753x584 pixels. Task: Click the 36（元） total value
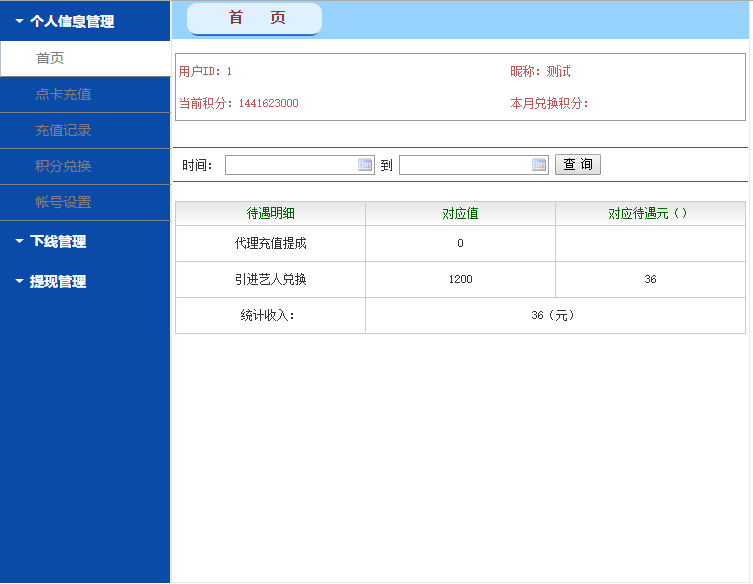pos(553,316)
